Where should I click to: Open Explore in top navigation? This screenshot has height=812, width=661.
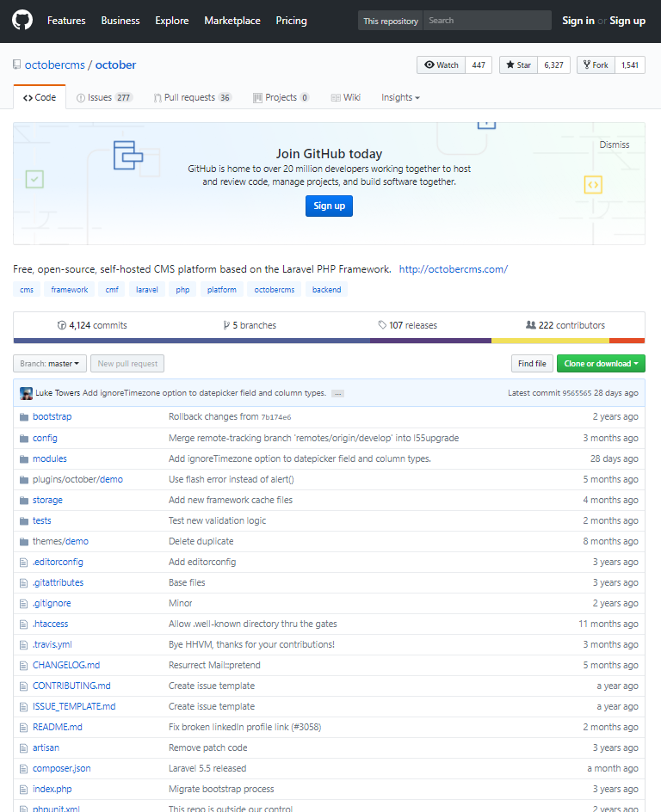pos(172,21)
